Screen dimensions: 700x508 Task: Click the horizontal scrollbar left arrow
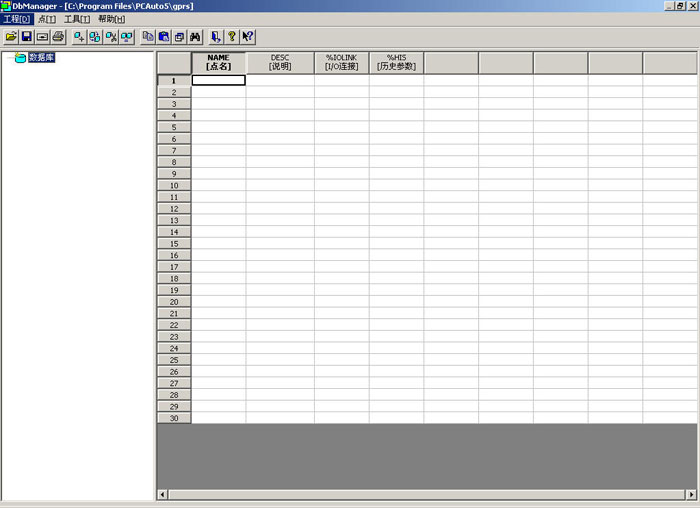[x=164, y=494]
